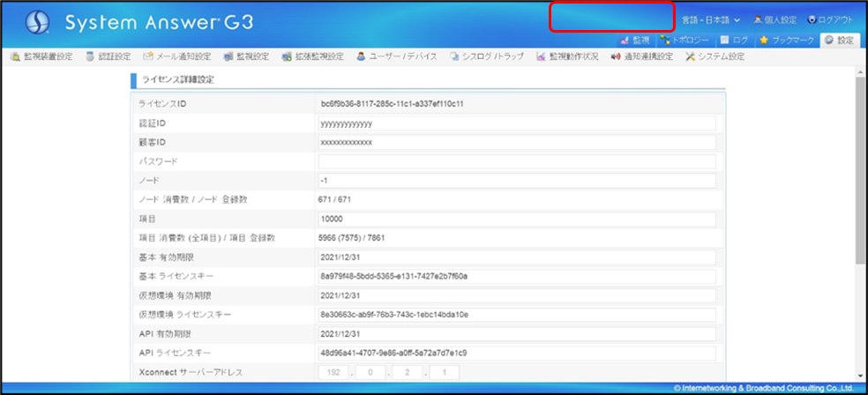Click the 認証ID input field
This screenshot has height=395, width=868.
click(516, 123)
